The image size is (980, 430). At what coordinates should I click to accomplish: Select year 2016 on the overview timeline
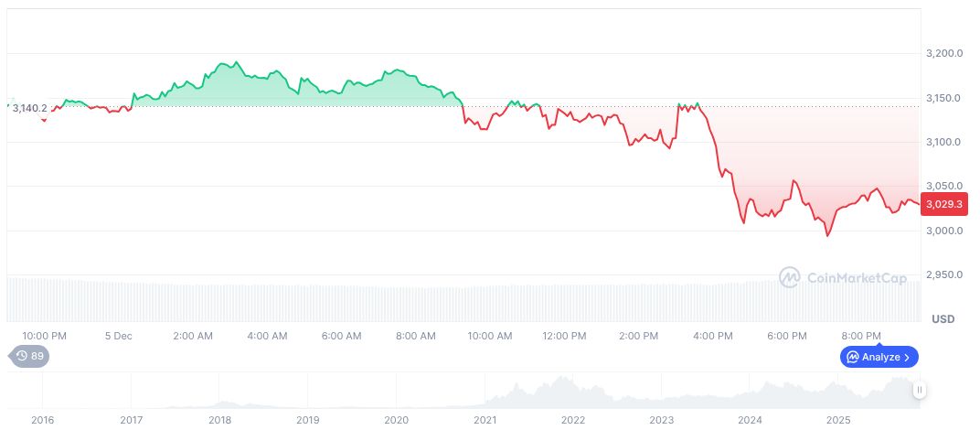(x=42, y=420)
